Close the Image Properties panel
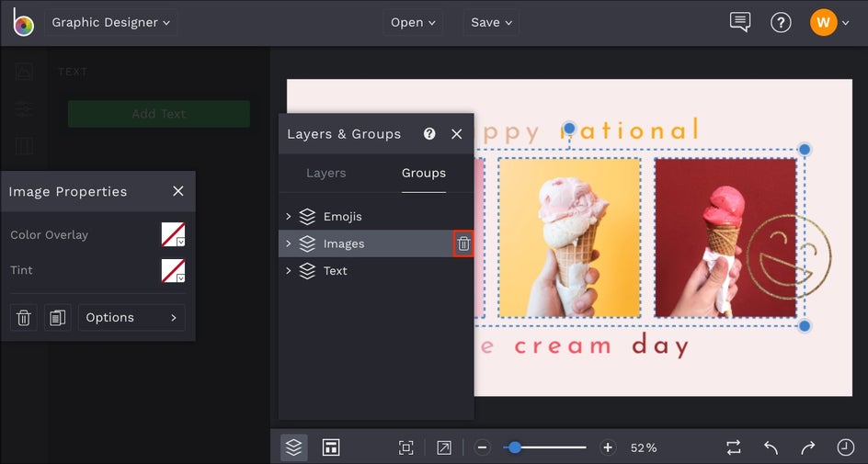The width and height of the screenshot is (868, 464). pos(177,191)
